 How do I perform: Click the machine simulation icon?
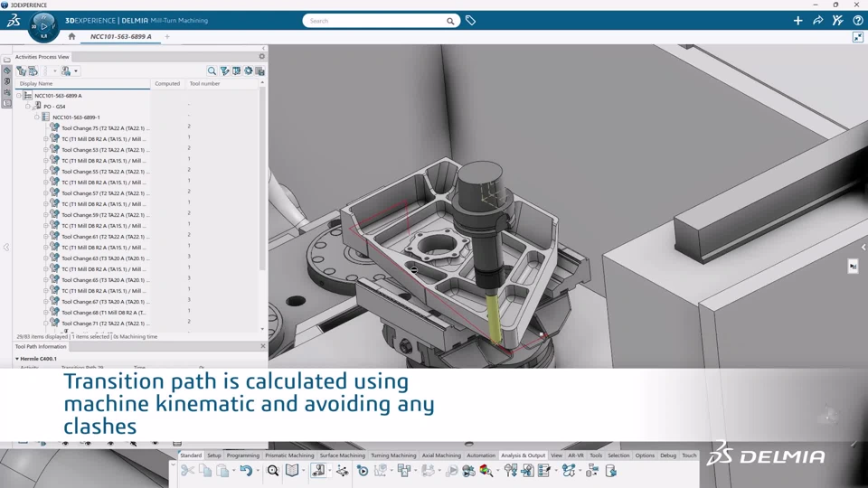pyautogui.click(x=468, y=471)
